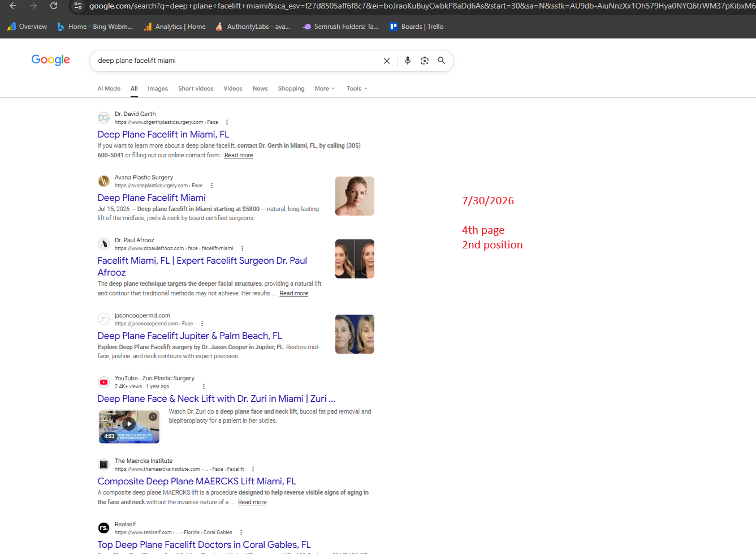Open options menu for Zuri YouTube result

[x=204, y=386]
